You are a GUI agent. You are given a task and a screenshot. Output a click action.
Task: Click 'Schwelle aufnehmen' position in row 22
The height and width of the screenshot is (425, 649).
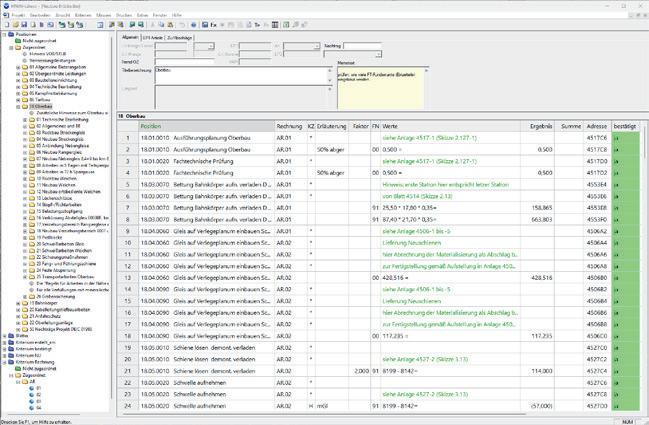click(200, 383)
